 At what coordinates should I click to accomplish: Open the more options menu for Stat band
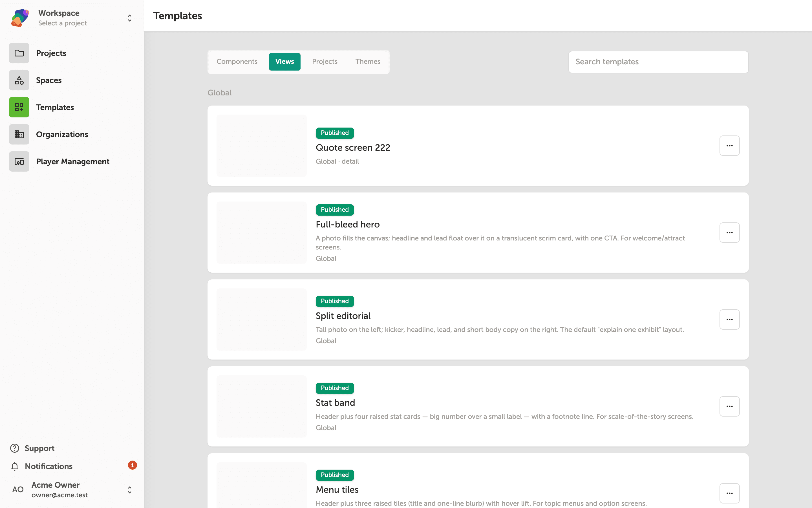click(729, 406)
